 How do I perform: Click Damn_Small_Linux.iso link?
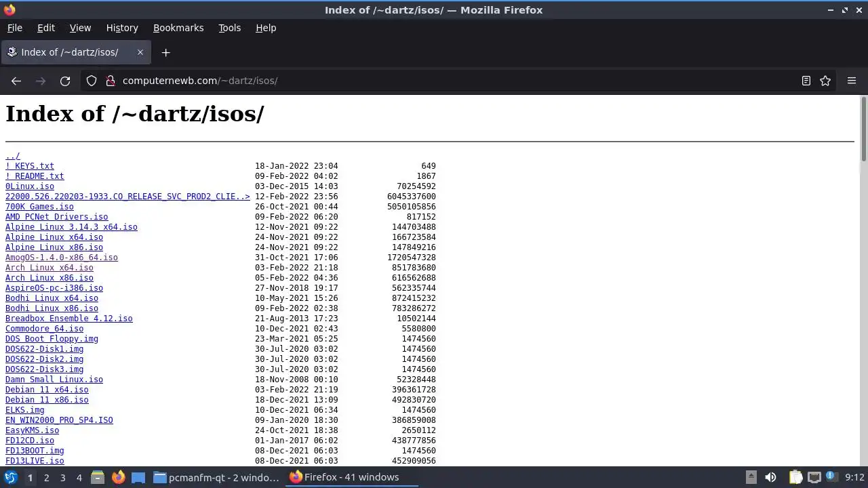coord(54,380)
